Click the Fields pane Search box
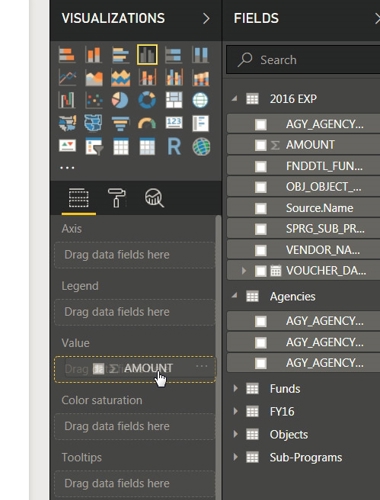This screenshot has width=380, height=500. coord(303,60)
